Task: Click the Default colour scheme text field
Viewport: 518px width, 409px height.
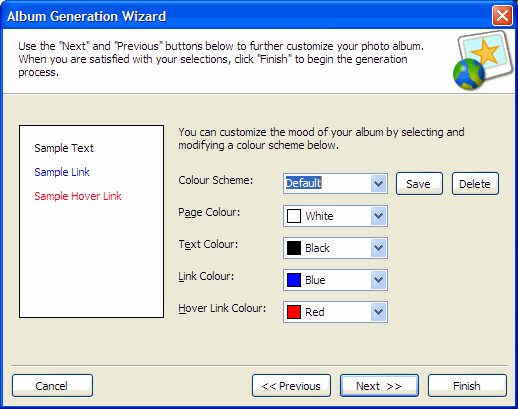Action: (327, 183)
